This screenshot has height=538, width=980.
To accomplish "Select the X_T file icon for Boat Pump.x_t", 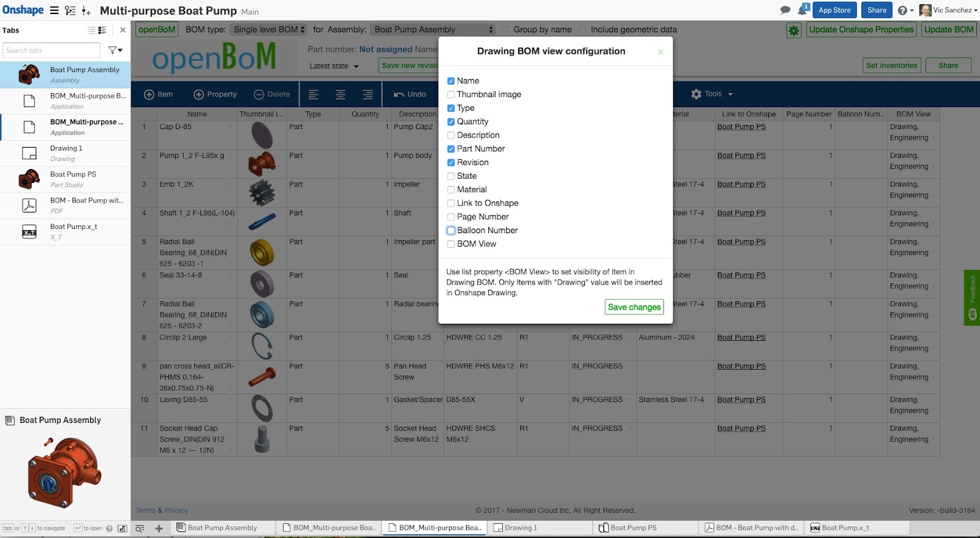I will coord(29,232).
